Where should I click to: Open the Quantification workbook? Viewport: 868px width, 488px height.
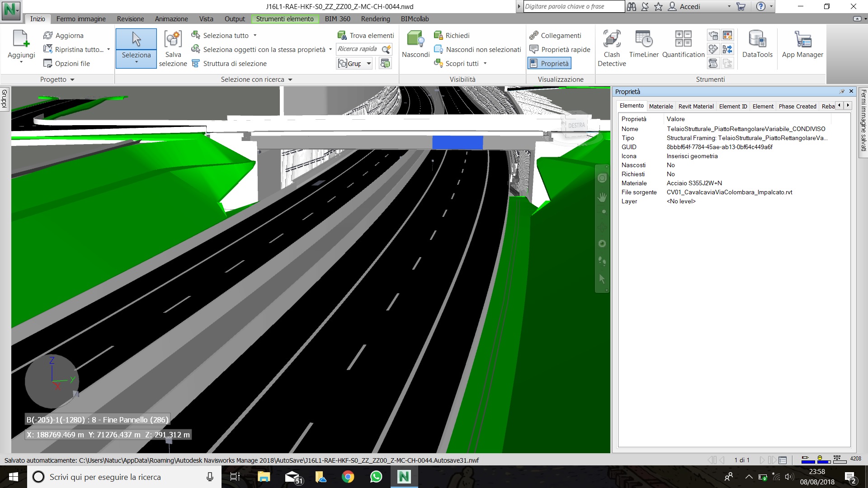[683, 44]
